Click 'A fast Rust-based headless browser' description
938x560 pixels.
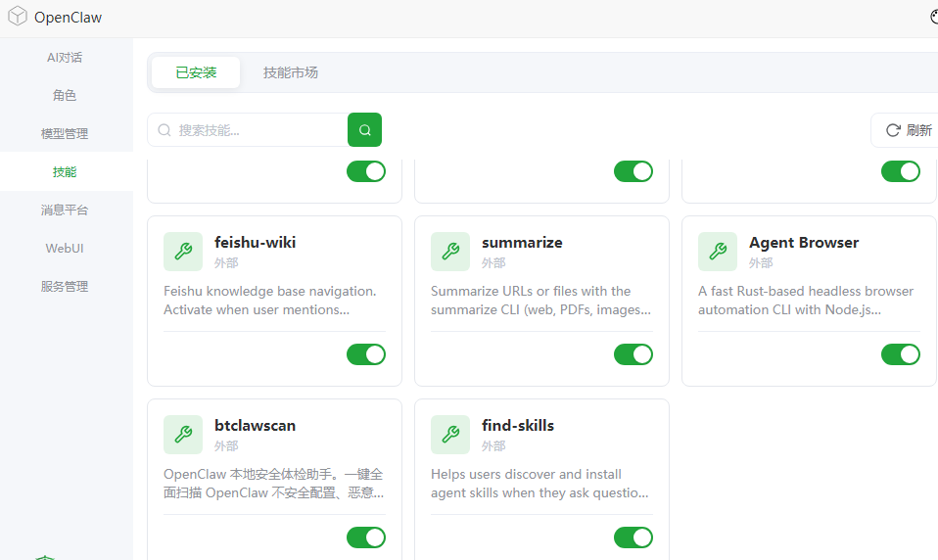coord(806,301)
